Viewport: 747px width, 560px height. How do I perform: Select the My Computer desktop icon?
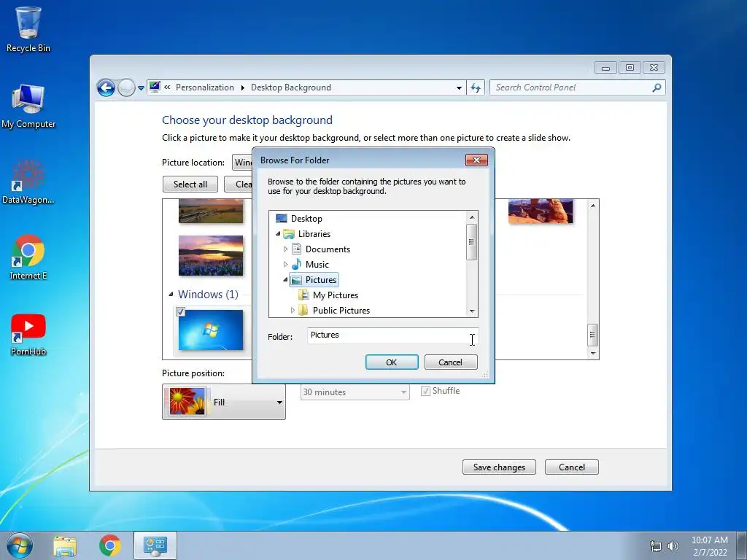[x=28, y=106]
